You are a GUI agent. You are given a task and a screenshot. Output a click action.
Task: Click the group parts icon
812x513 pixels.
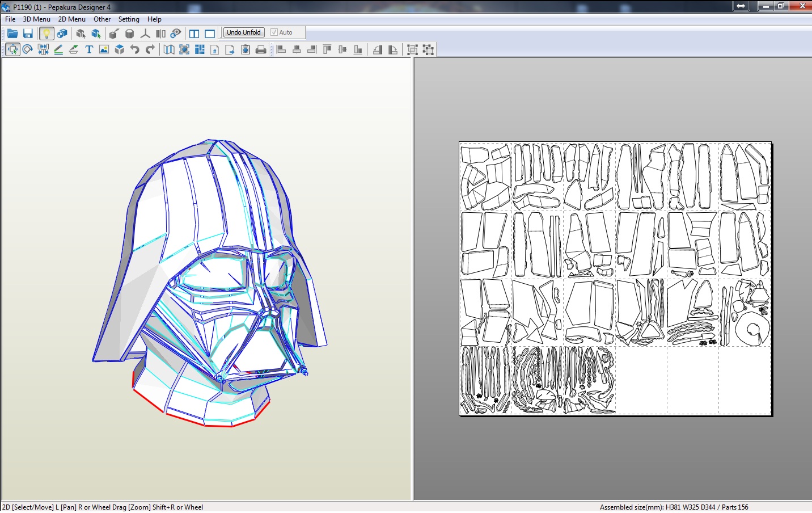tap(412, 49)
